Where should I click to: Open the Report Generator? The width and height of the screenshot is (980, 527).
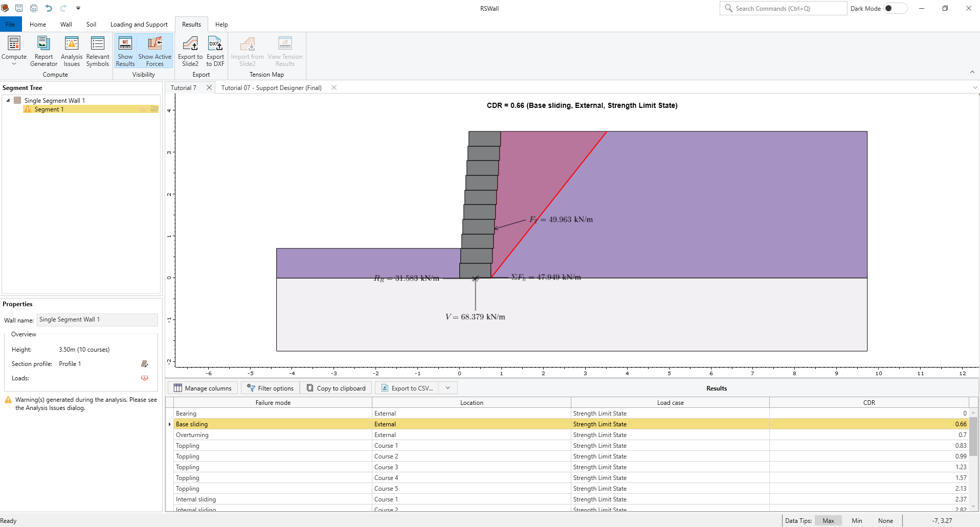(x=43, y=51)
